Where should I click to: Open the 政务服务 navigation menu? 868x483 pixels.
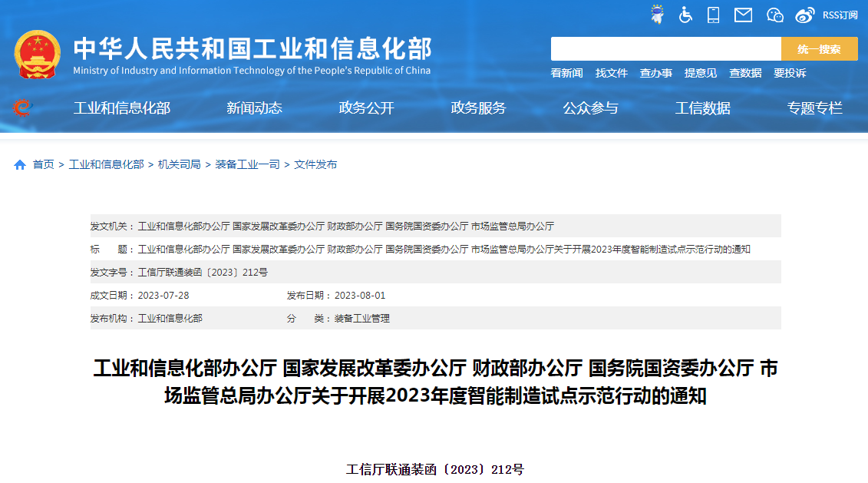coord(479,108)
